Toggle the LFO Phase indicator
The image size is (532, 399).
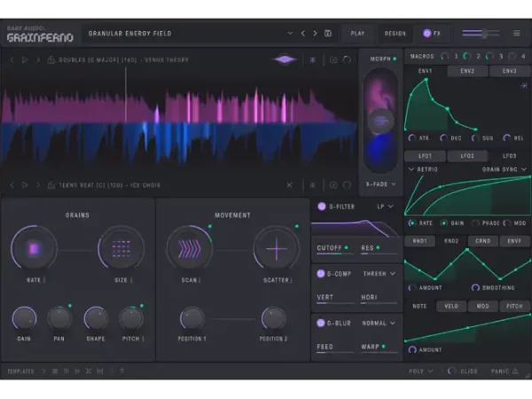[x=475, y=223]
